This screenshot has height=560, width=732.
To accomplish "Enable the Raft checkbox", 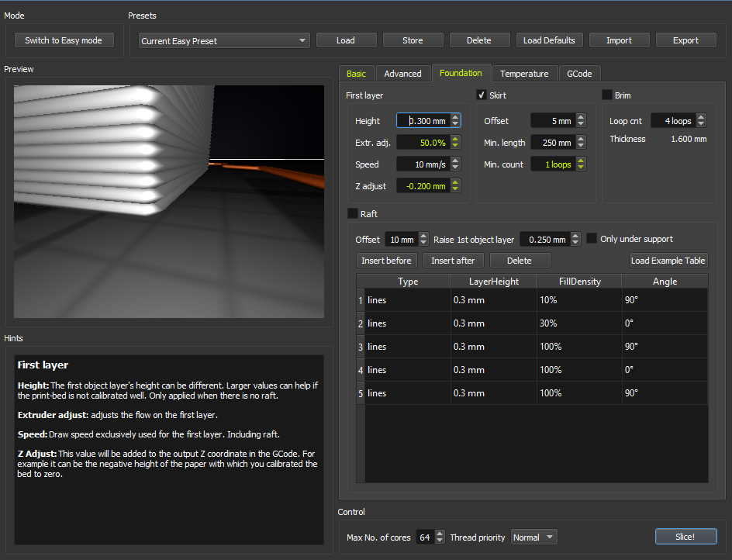I will (x=353, y=213).
